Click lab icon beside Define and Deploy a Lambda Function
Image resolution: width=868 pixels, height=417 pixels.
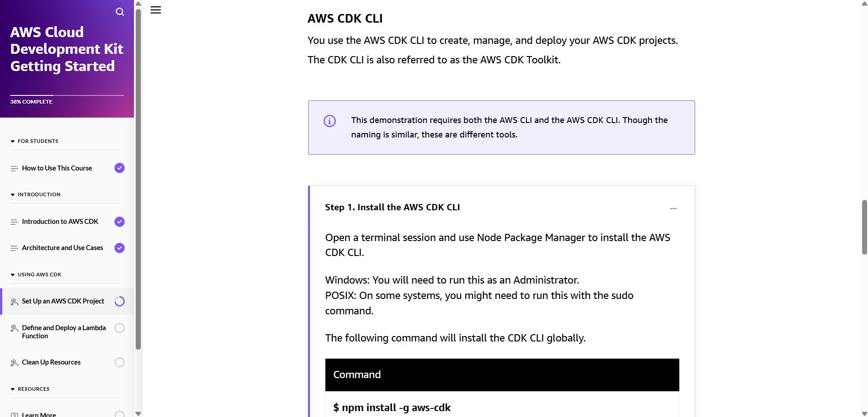14,329
